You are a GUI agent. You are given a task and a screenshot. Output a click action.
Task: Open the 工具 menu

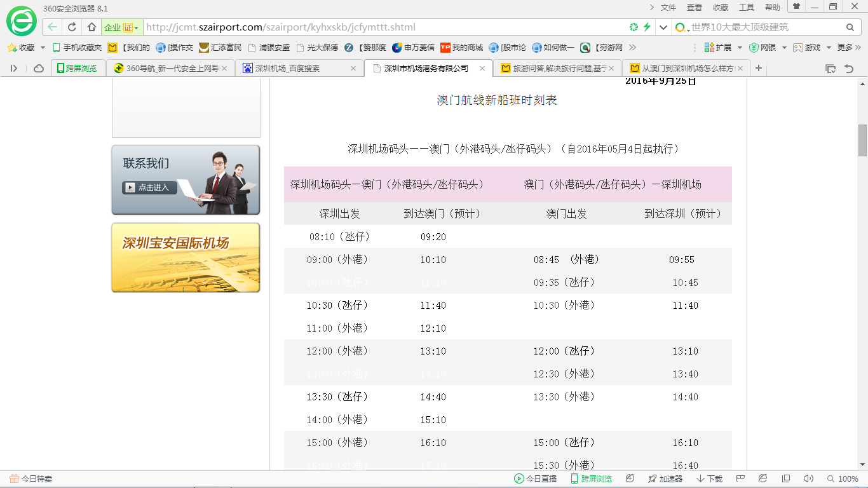(747, 8)
